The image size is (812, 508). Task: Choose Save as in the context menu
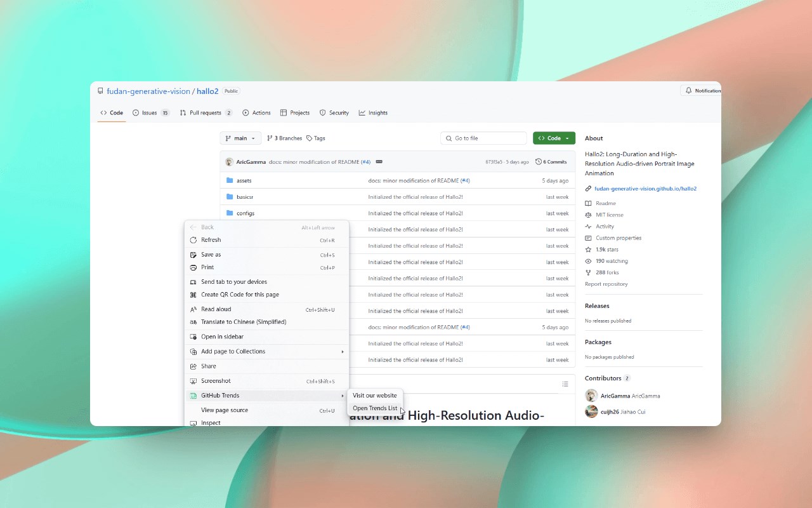tap(266, 255)
